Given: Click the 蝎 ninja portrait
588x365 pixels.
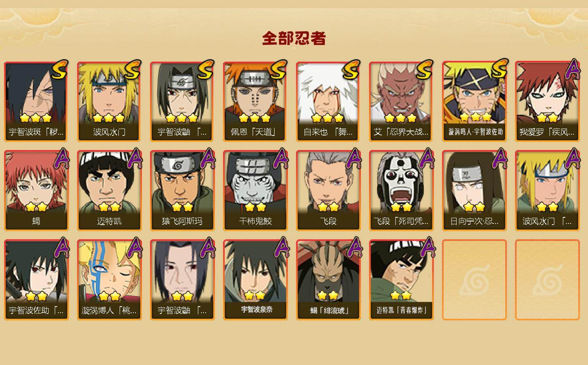Looking at the screenshot, I should pyautogui.click(x=36, y=191).
